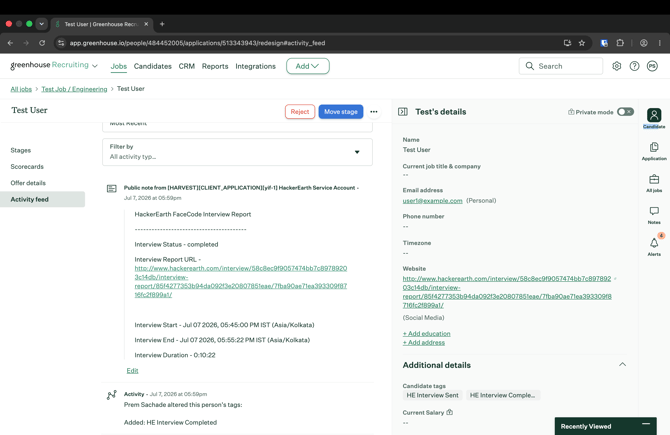Viewport: 670px width, 435px height.
Task: Open the Jobs nav tab
Action: (119, 66)
